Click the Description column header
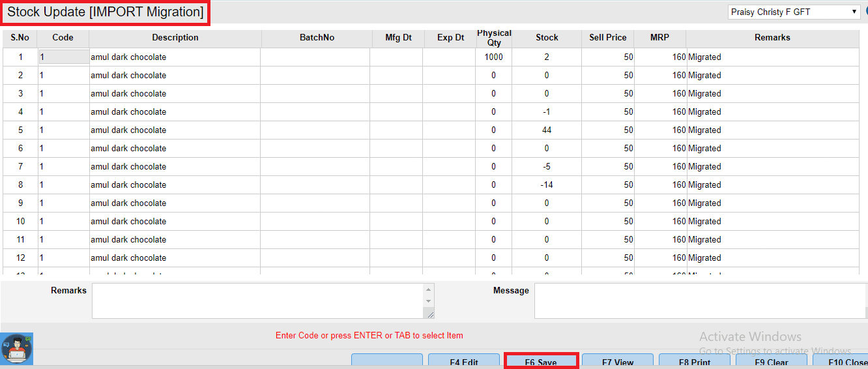 [x=175, y=38]
